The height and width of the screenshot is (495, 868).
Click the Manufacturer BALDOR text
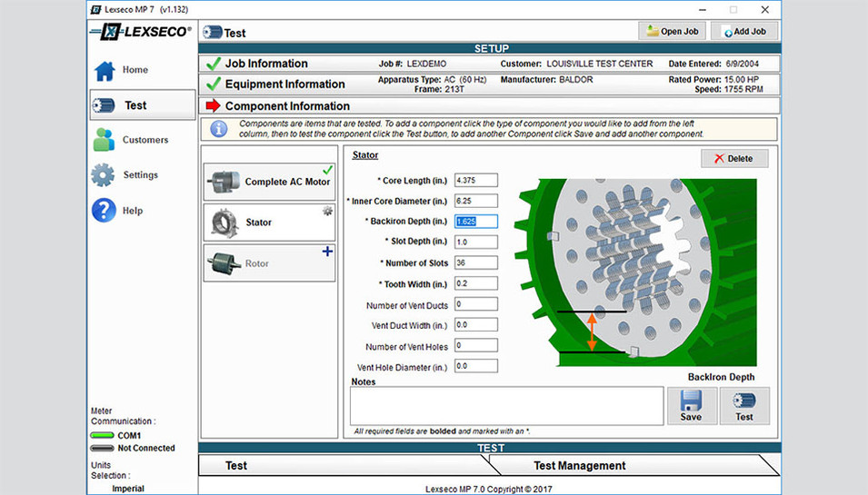(546, 80)
